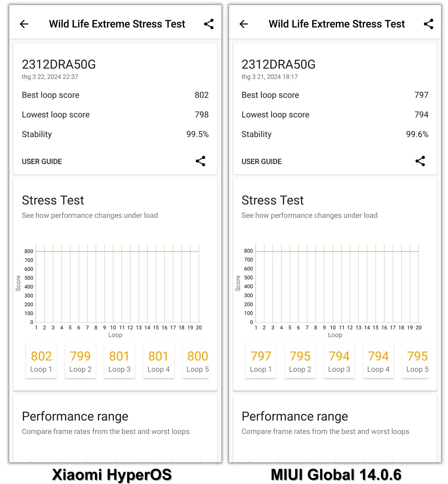The width and height of the screenshot is (448, 484).
Task: Open USER GUIDE on the MIUI result
Action: pyautogui.click(x=261, y=161)
